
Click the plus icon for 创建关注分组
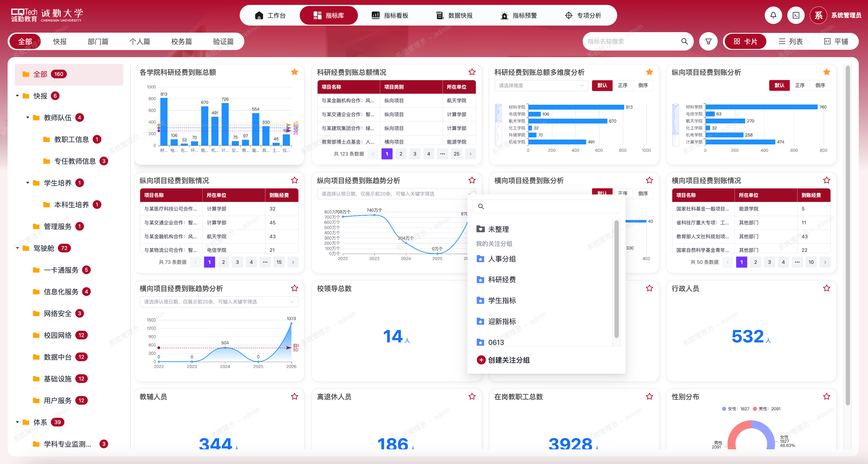(481, 360)
